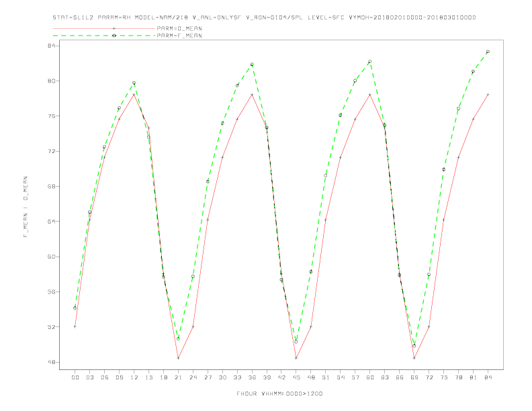Click the O_MEAN peak marker at hour 12
Viewport: 532px width, 411px height.
[x=134, y=95]
